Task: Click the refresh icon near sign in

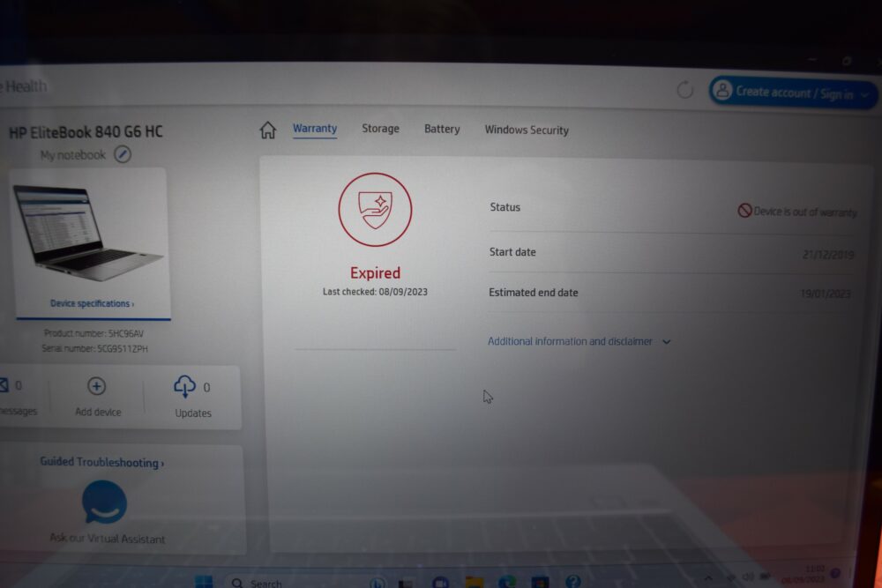Action: [684, 90]
